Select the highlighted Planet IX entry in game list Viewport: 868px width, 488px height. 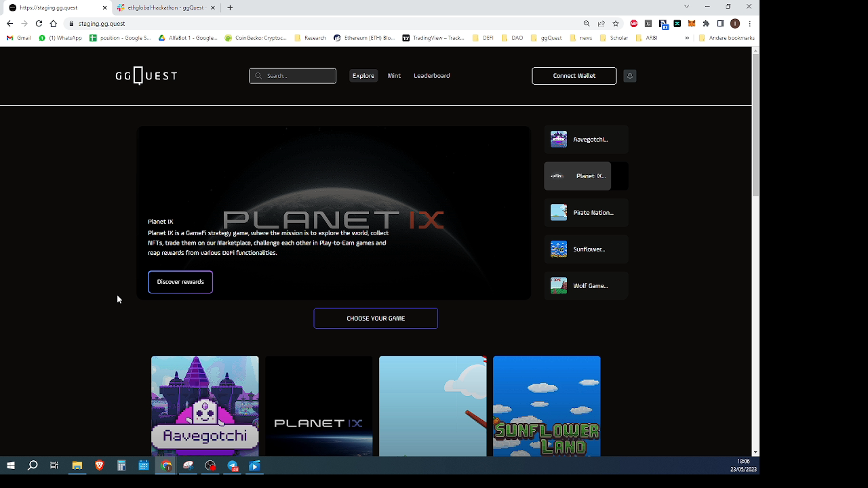click(578, 176)
